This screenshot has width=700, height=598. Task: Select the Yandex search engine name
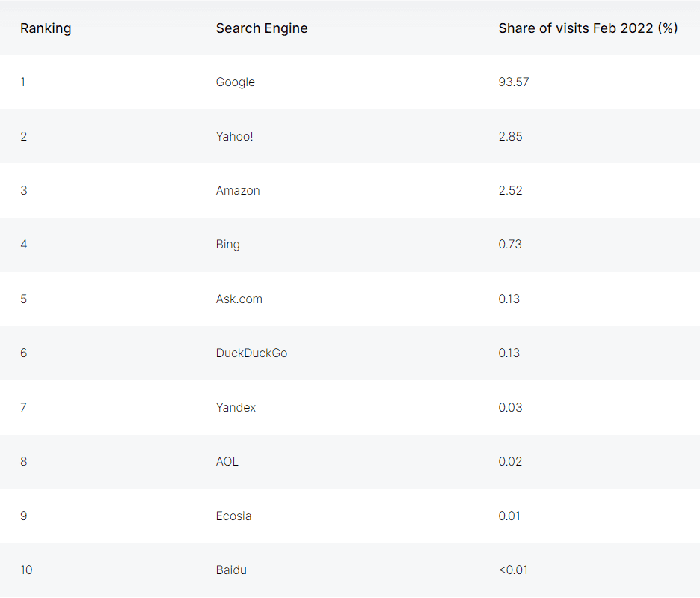[236, 408]
